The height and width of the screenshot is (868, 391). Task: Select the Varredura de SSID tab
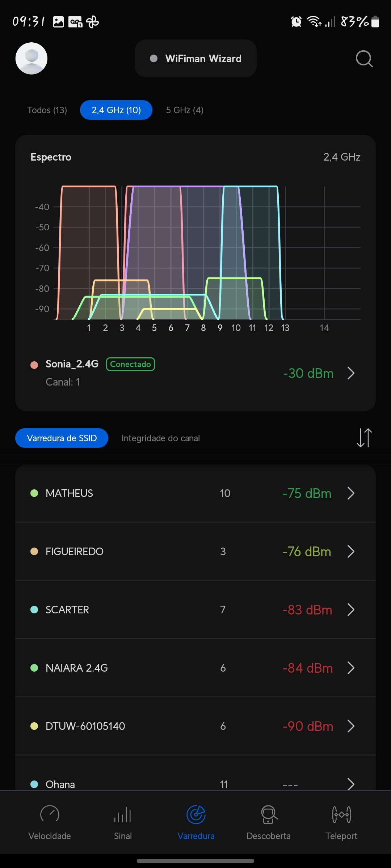[x=62, y=438]
